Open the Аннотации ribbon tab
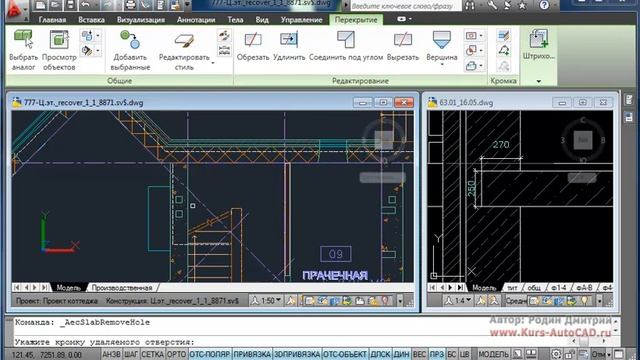This screenshot has height=360, width=640. point(196,20)
